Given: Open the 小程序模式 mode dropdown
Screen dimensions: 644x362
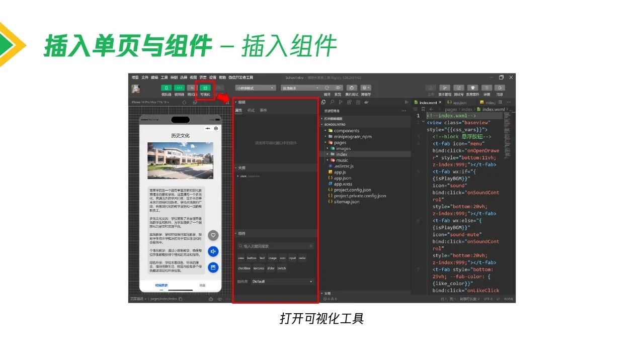Looking at the screenshot, I should 256,88.
